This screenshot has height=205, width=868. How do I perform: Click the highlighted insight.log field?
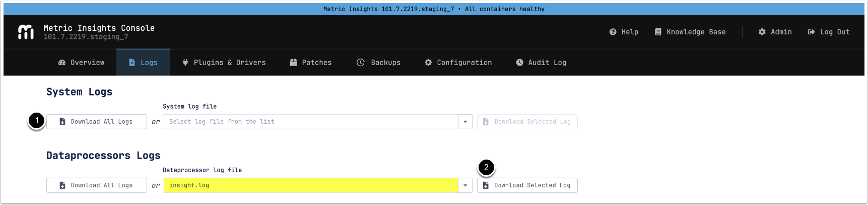coord(310,185)
